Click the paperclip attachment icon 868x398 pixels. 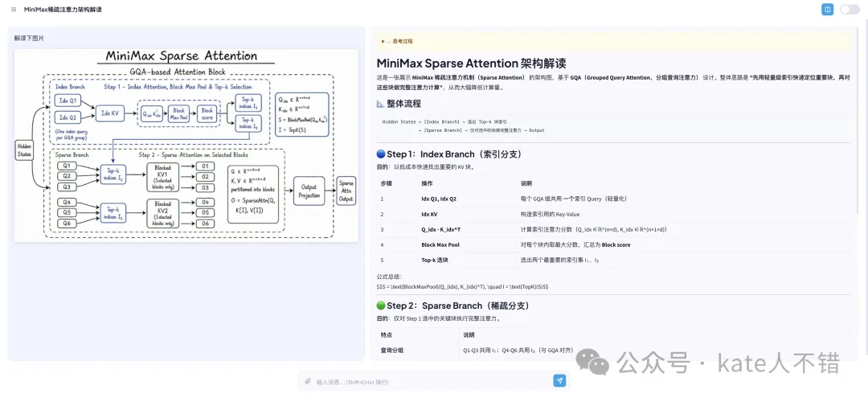308,381
